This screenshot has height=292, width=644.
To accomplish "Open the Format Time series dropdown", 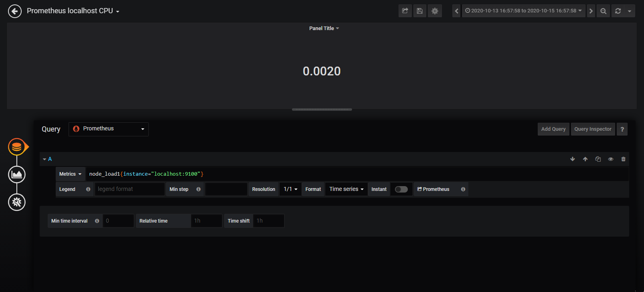I will 346,189.
